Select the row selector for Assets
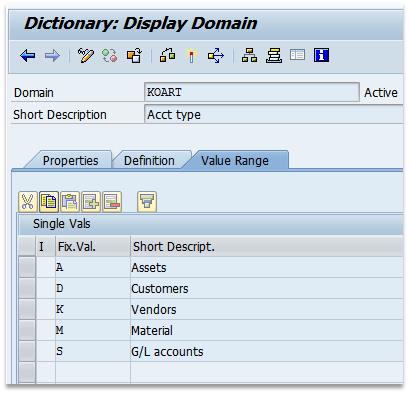 click(27, 267)
